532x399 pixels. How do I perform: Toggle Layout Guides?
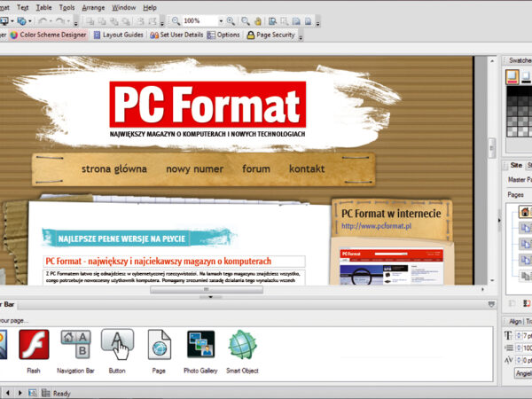click(117, 35)
